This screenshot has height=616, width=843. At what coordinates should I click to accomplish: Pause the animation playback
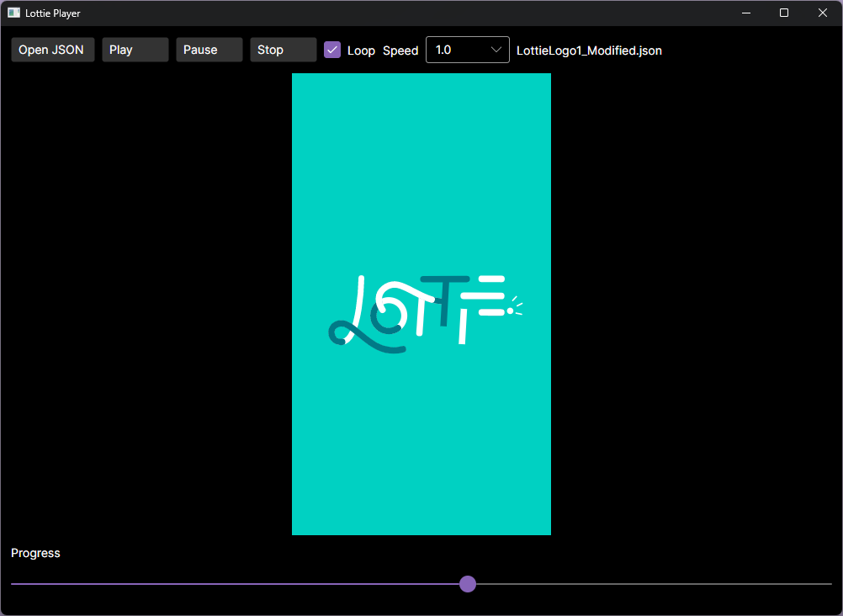pyautogui.click(x=209, y=50)
